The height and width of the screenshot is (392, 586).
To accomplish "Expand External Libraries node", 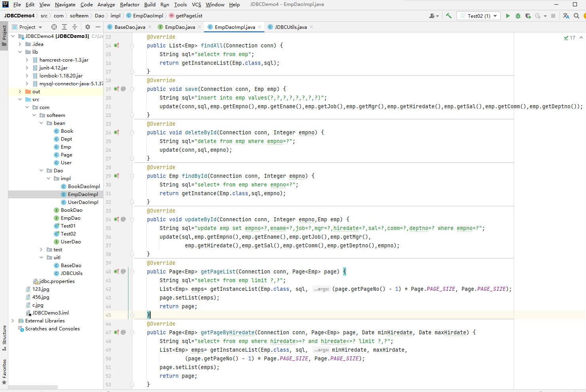I will [x=13, y=320].
